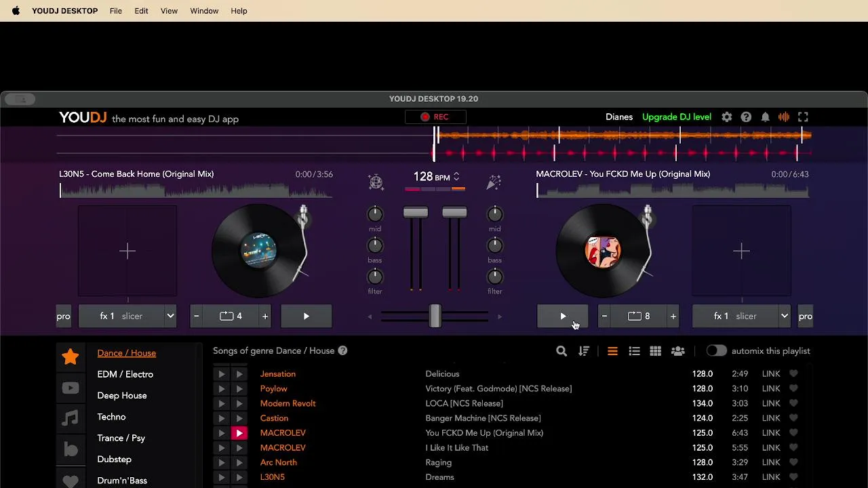Decrease right loop length with minus
868x488 pixels.
604,317
